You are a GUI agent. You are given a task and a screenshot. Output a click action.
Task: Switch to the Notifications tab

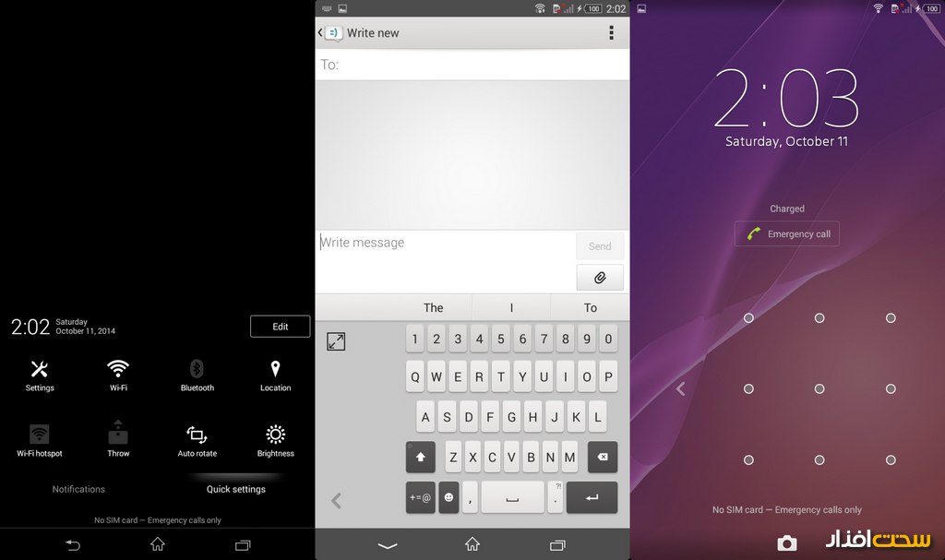[x=78, y=489]
